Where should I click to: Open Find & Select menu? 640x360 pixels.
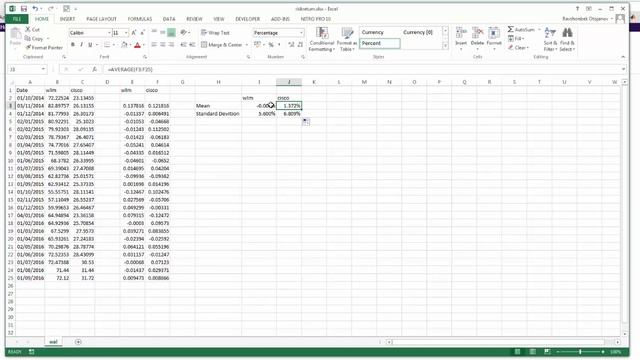tap(567, 39)
